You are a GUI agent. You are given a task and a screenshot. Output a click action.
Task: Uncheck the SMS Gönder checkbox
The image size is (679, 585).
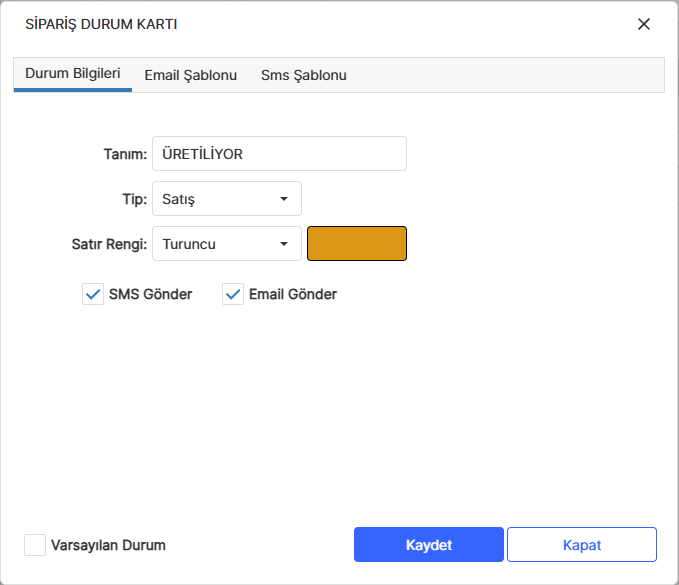(x=93, y=294)
